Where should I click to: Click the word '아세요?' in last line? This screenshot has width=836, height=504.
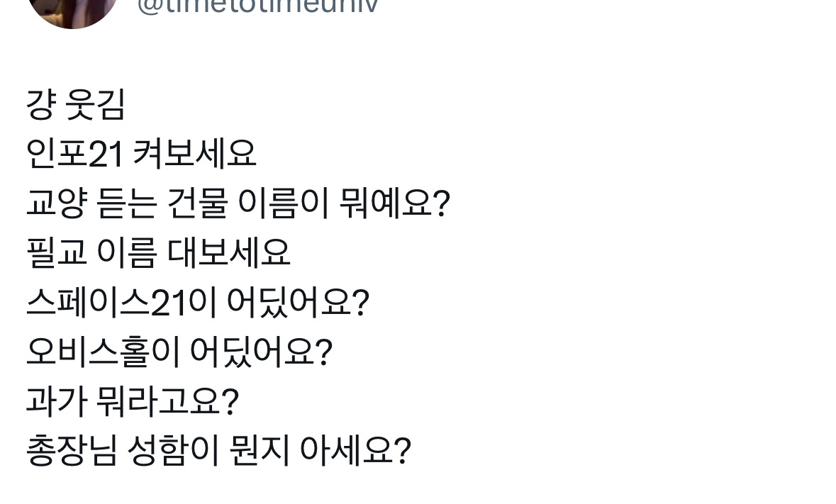(x=356, y=451)
